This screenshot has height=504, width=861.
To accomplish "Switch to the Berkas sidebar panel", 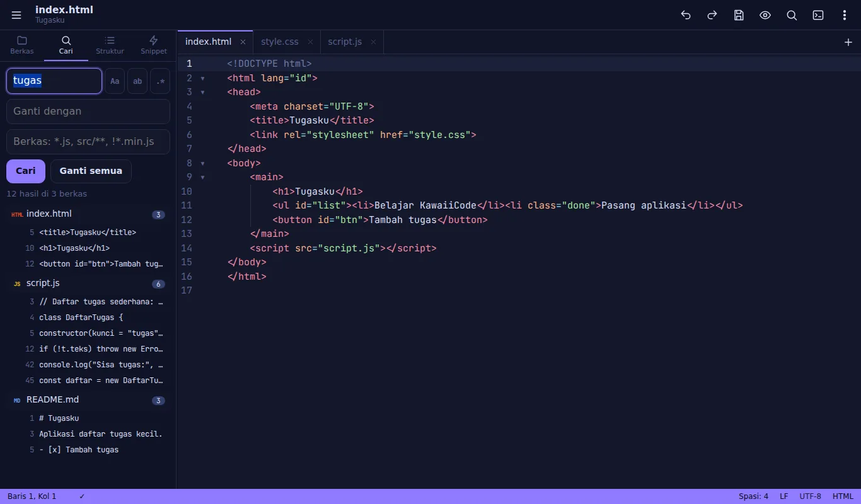I will coord(22,45).
